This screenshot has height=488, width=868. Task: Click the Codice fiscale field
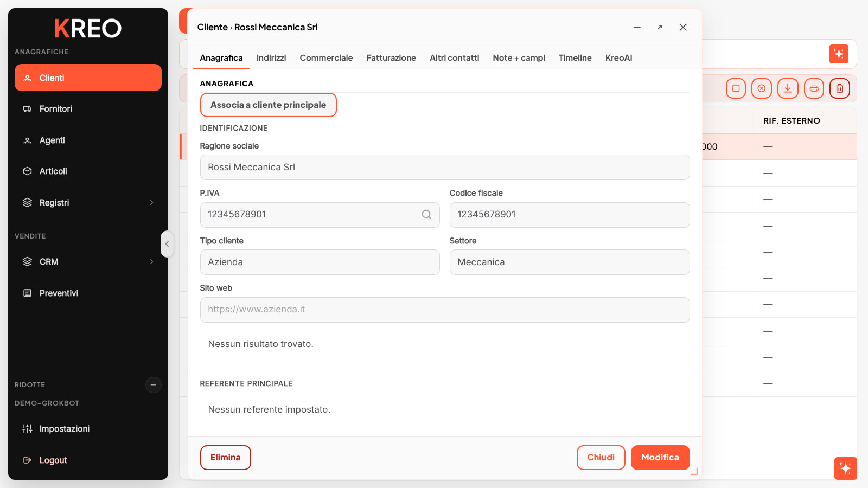click(x=570, y=215)
